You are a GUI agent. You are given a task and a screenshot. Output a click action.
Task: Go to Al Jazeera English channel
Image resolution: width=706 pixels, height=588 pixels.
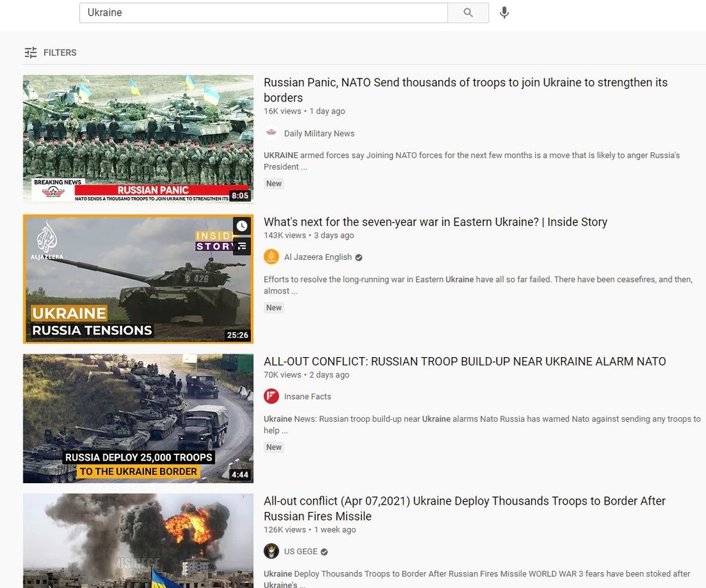318,257
